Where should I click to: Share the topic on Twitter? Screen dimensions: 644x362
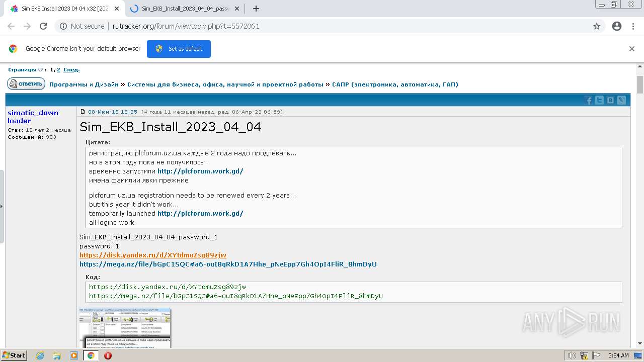click(x=599, y=100)
